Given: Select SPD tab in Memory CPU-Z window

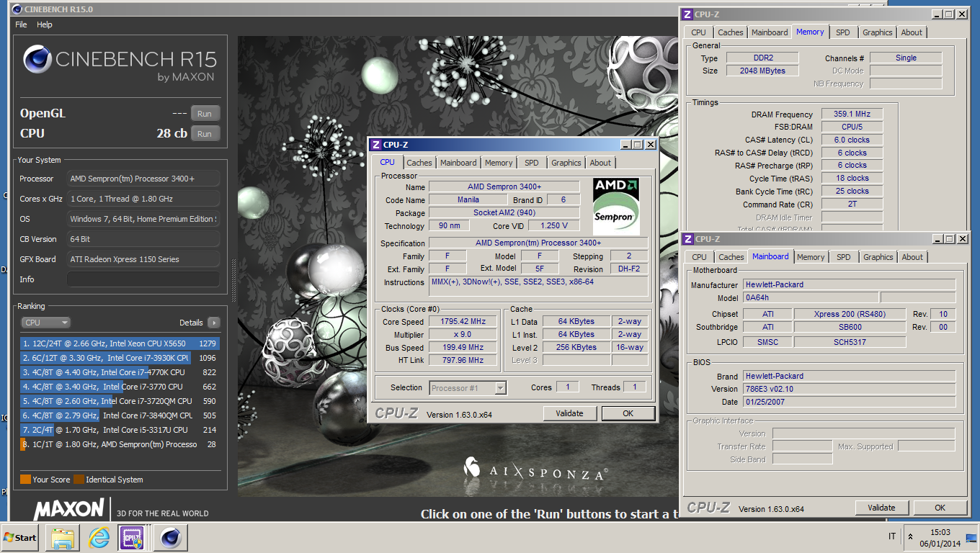Looking at the screenshot, I should pos(842,32).
